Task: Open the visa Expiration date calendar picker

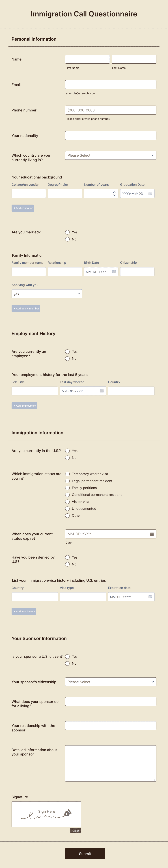Action: [x=150, y=597]
